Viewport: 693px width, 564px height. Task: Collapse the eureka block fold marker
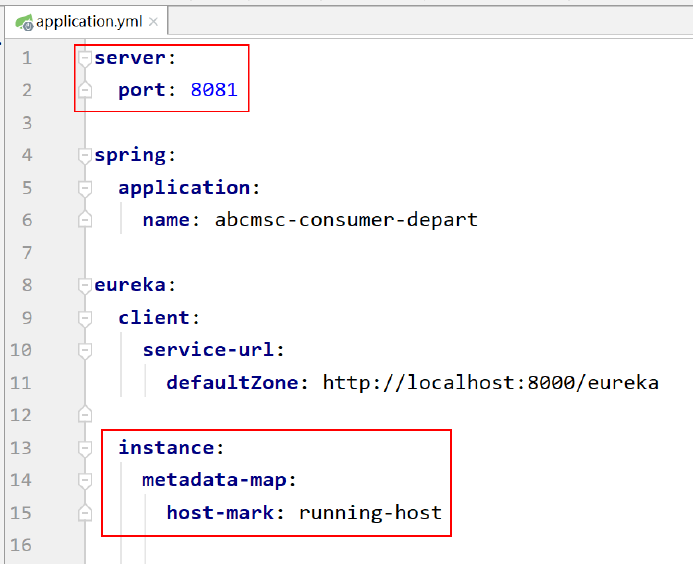click(x=85, y=285)
